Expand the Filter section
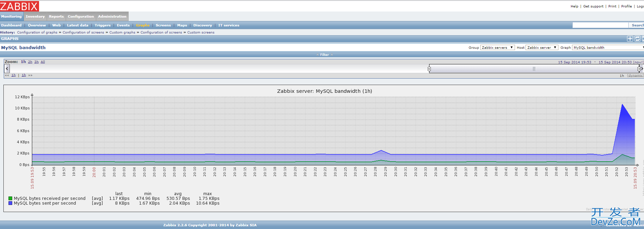Screen dimensions: 644x229 325,55
